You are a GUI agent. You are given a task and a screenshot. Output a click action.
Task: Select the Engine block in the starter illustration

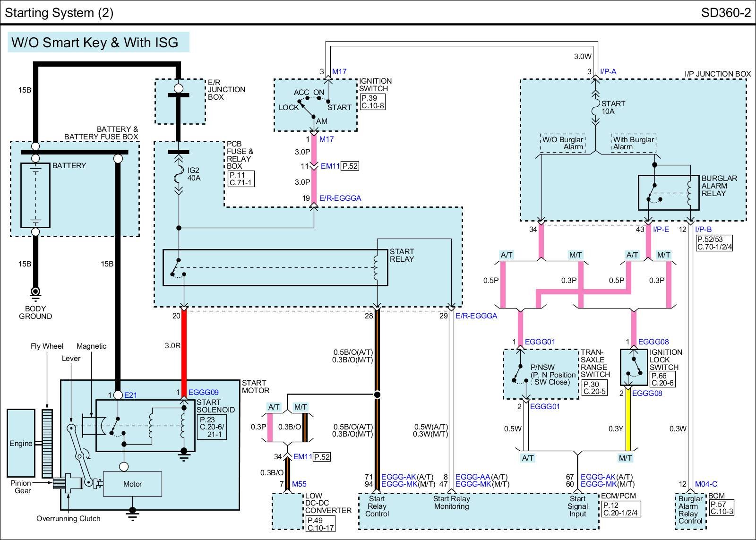(21, 443)
